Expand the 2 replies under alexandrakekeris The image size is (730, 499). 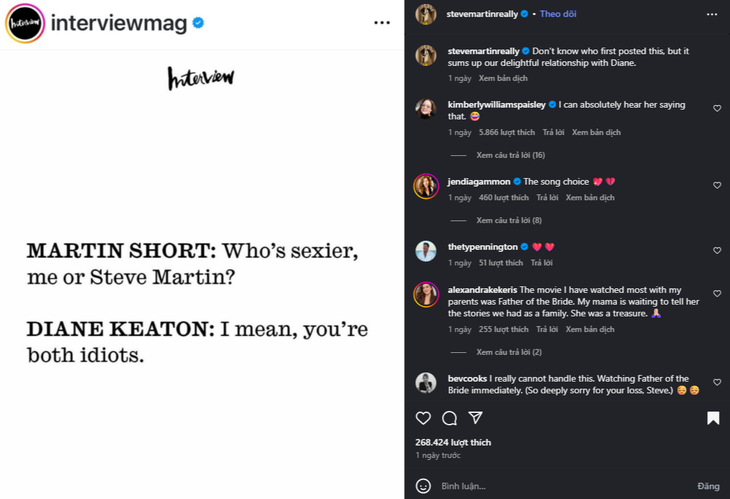pyautogui.click(x=508, y=352)
